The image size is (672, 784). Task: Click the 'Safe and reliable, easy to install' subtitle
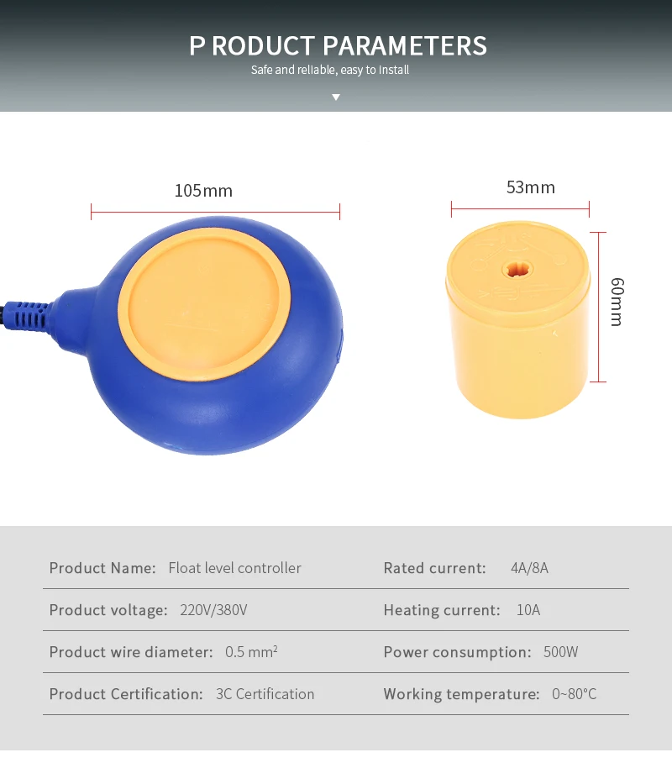[330, 70]
